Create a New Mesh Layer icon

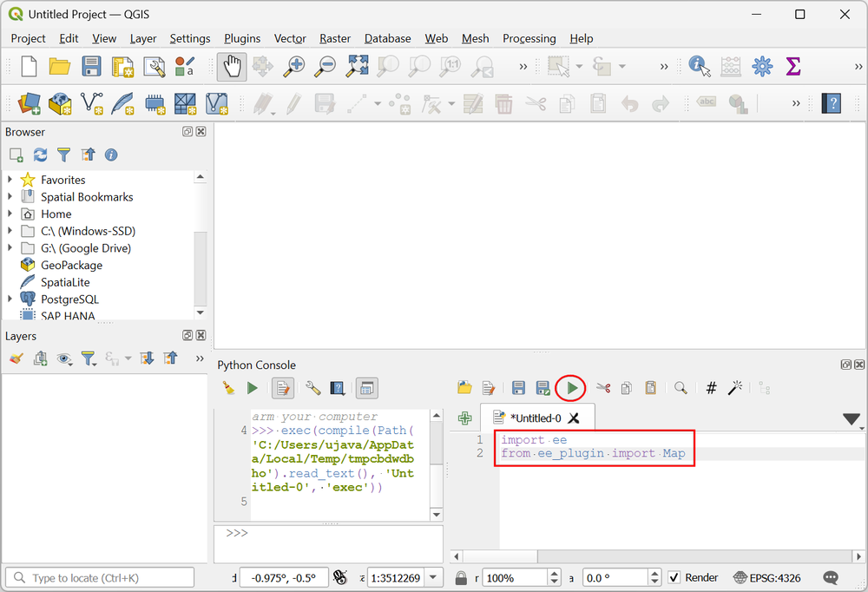216,103
